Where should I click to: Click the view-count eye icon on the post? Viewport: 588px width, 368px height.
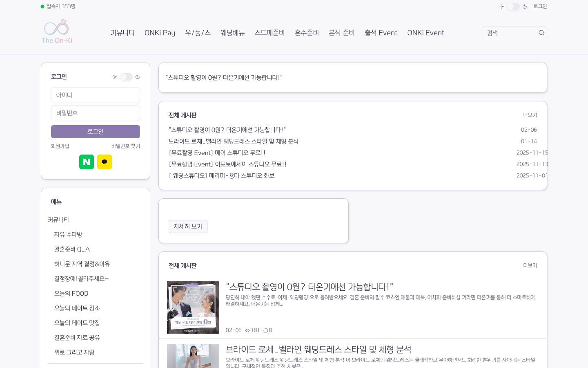[247, 330]
